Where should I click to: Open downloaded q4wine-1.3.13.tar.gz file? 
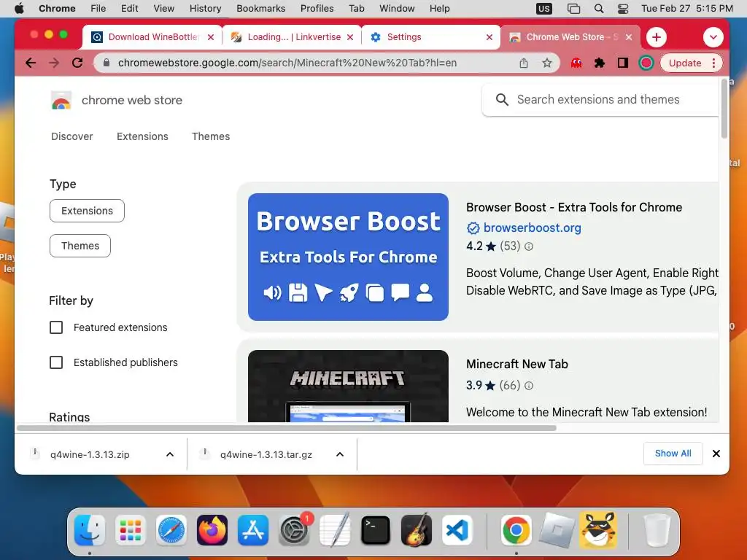(x=266, y=454)
